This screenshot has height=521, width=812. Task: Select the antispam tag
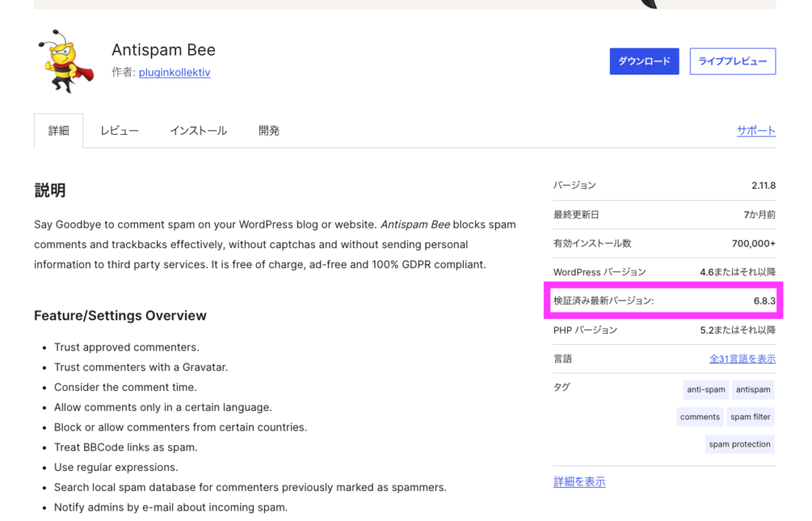pos(753,389)
